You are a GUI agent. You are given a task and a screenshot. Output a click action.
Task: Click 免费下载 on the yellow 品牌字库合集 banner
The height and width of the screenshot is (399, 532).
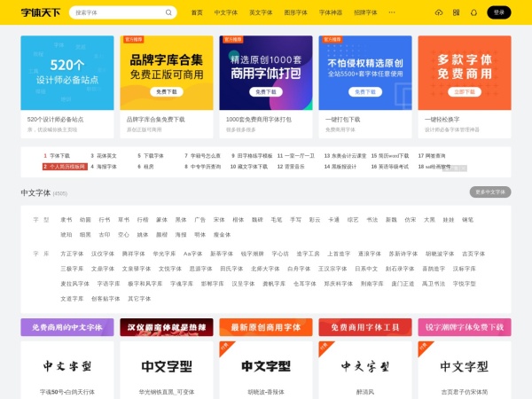click(167, 91)
